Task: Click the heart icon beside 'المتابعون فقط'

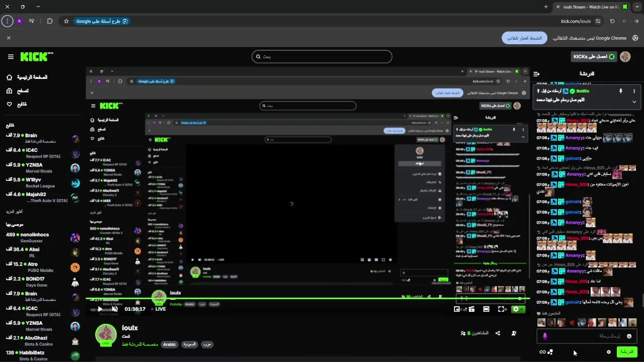Action: pyautogui.click(x=539, y=313)
